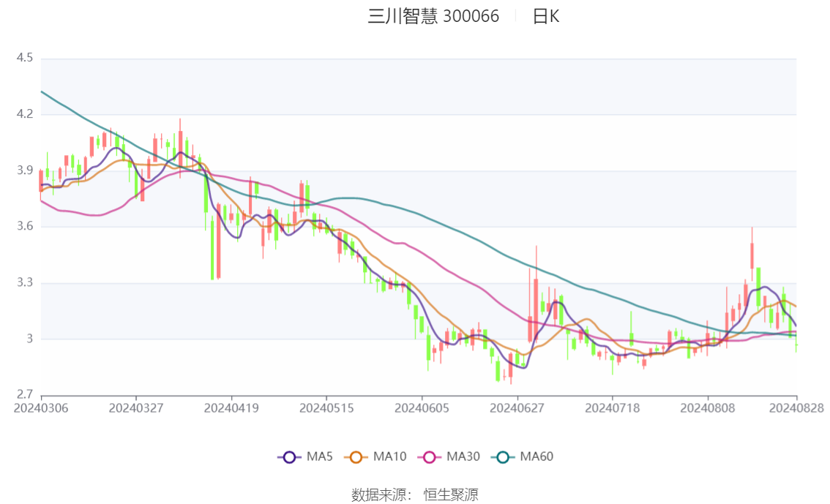This screenshot has width=830, height=504.
Task: Click the data source text 数据来源：恒生聚源
Action: point(415,495)
